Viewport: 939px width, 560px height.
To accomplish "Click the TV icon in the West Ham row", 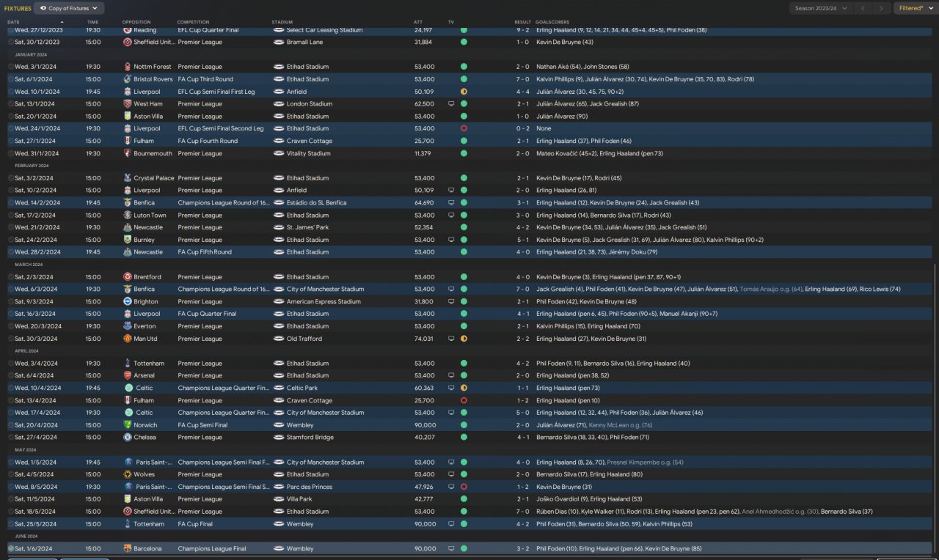I will tap(451, 104).
